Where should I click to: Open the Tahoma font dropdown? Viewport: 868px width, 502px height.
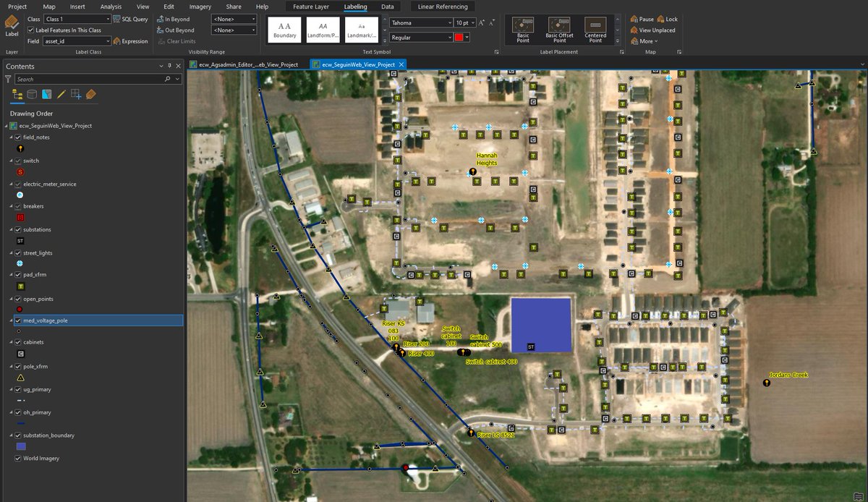(x=421, y=23)
